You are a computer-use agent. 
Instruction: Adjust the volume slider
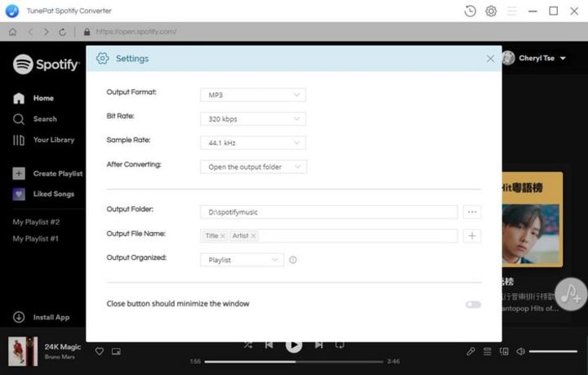click(553, 351)
